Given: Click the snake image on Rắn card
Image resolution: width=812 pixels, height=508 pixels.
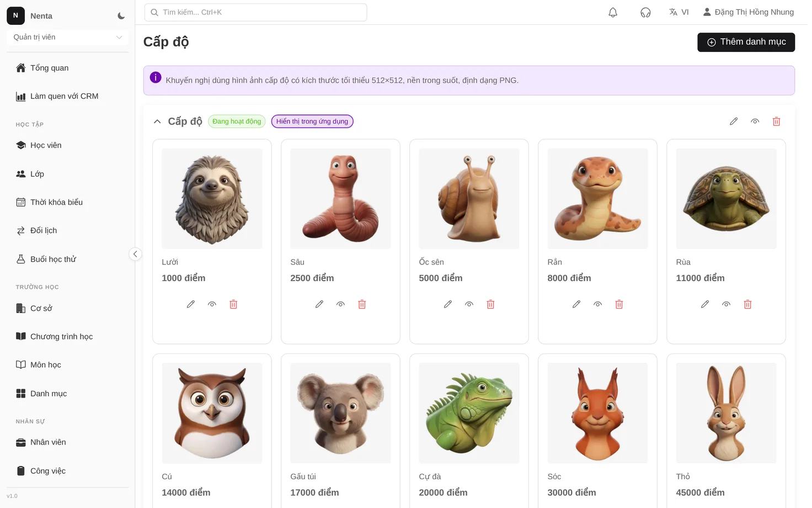Looking at the screenshot, I should tap(597, 199).
